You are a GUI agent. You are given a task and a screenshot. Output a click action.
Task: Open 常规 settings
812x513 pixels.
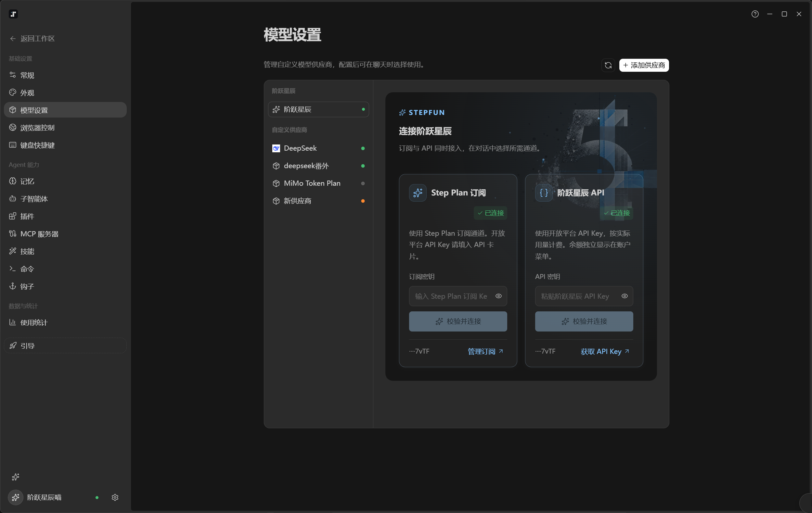pos(65,75)
